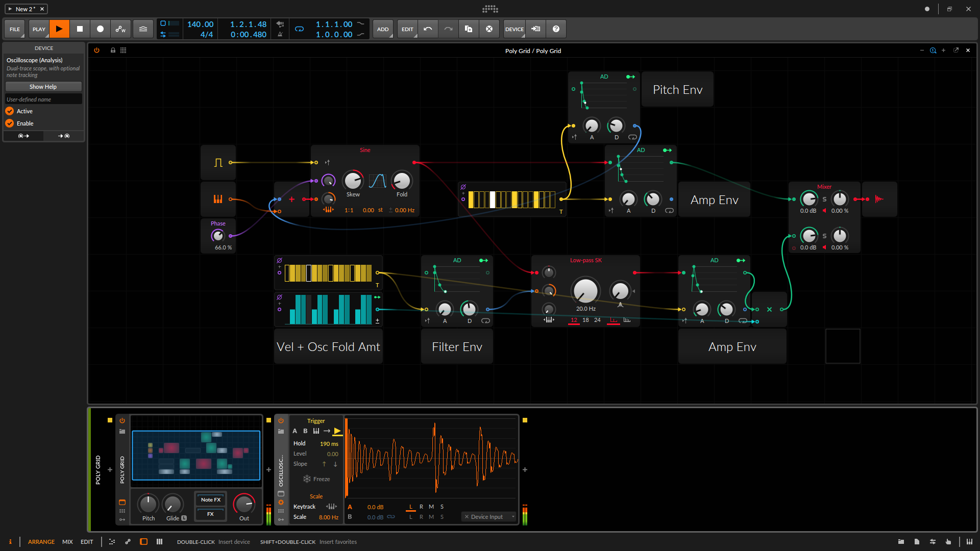Activate the Freeze function on the oscilloscope
This screenshot has height=551, width=980.
pos(316,479)
